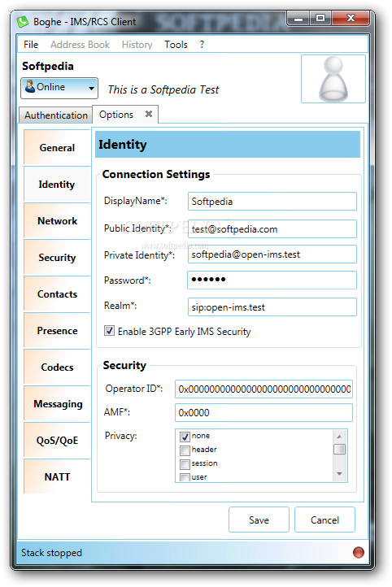Click the Password input field
The height and width of the screenshot is (587, 392).
[x=272, y=280]
